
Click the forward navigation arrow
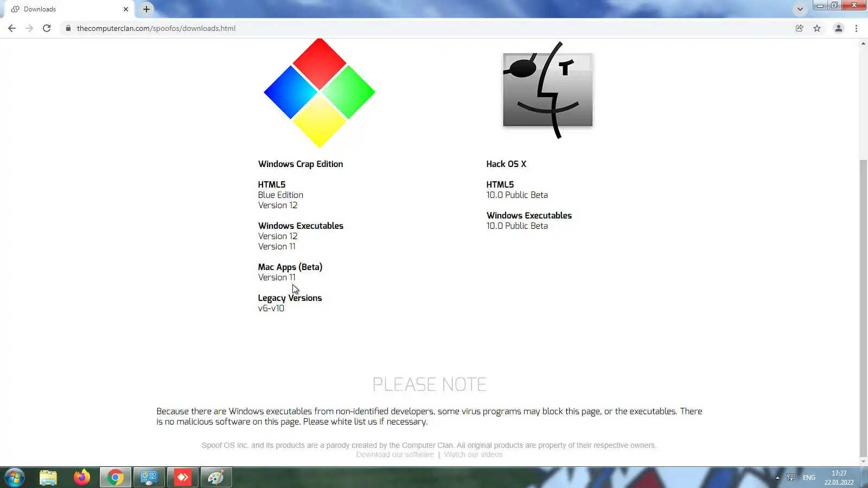[29, 28]
